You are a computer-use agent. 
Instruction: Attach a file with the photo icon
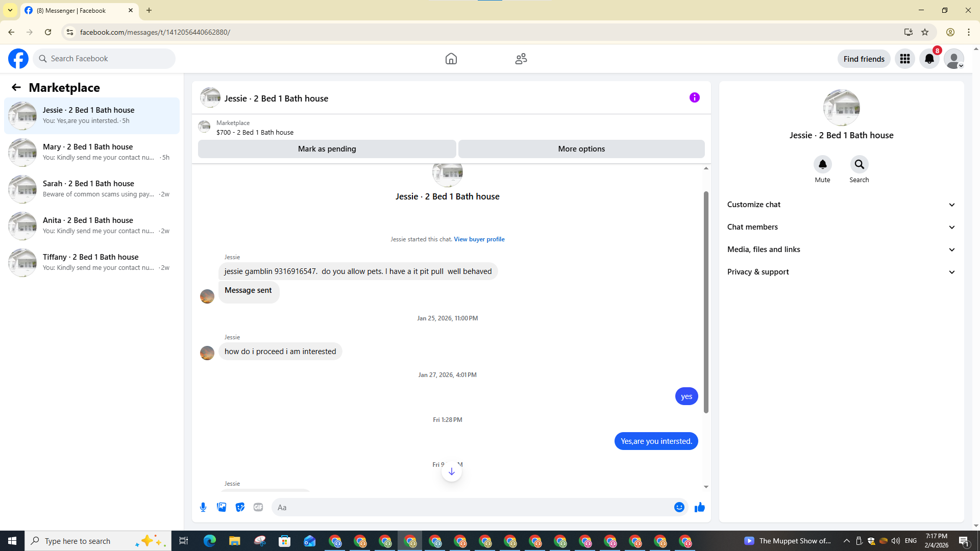222,507
